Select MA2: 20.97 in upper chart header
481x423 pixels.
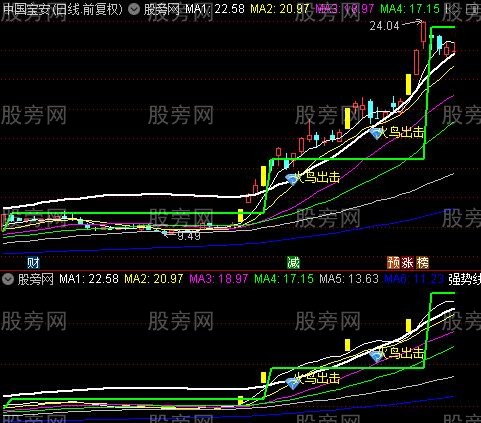280,9
